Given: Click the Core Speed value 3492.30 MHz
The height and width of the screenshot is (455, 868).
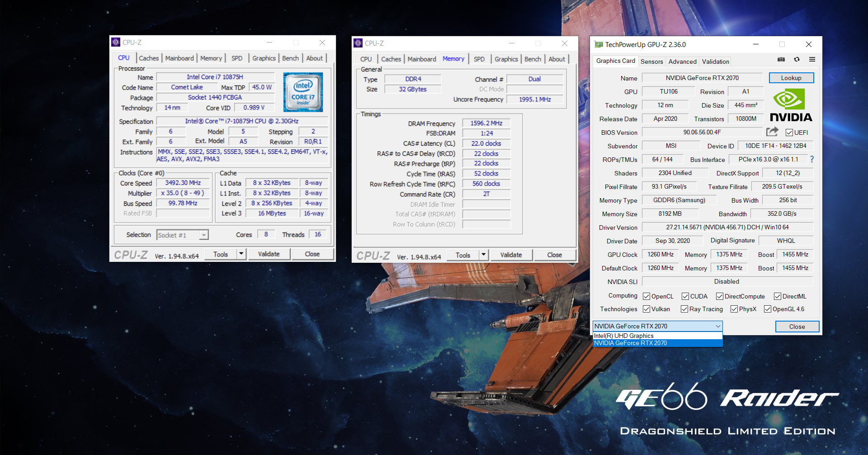Looking at the screenshot, I should pyautogui.click(x=183, y=183).
